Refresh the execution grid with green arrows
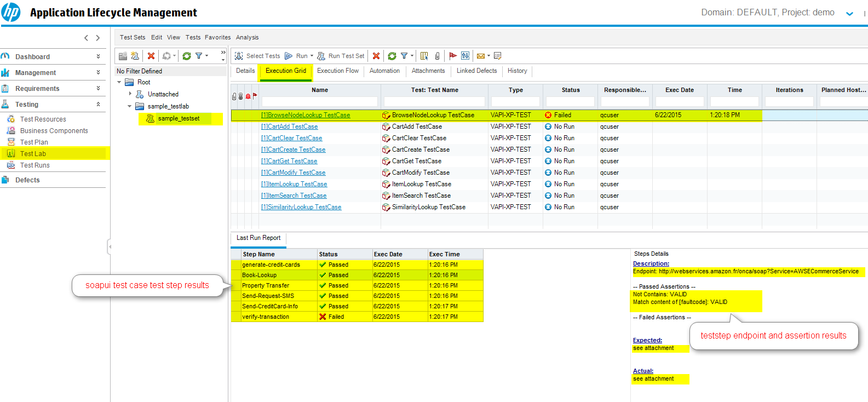 [392, 56]
